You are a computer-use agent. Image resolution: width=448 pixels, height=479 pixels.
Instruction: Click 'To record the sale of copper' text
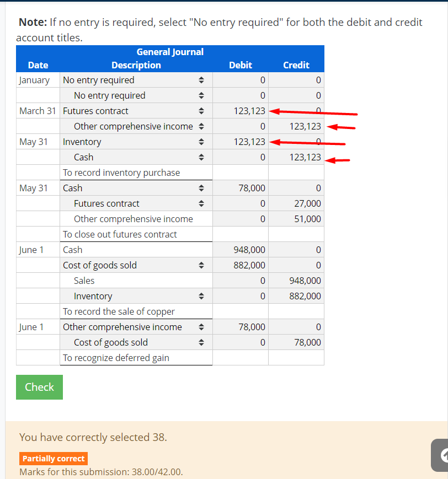[x=119, y=311]
